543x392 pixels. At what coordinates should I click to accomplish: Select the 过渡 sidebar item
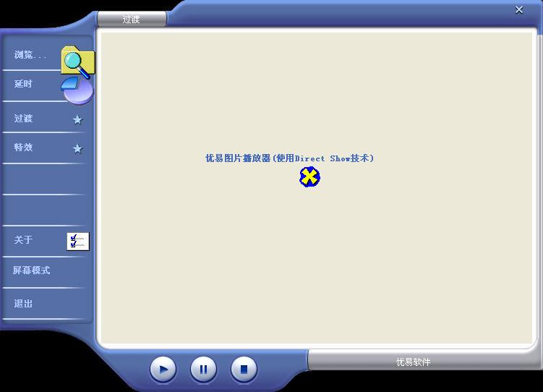coord(23,119)
